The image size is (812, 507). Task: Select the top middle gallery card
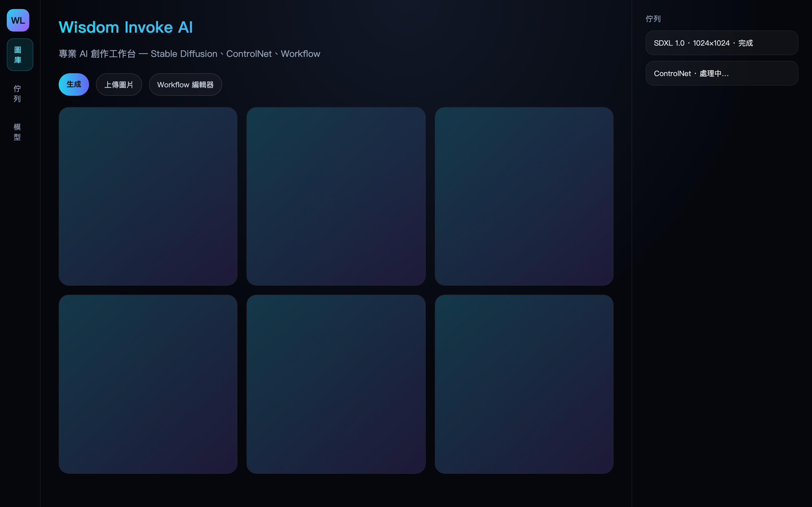(336, 196)
